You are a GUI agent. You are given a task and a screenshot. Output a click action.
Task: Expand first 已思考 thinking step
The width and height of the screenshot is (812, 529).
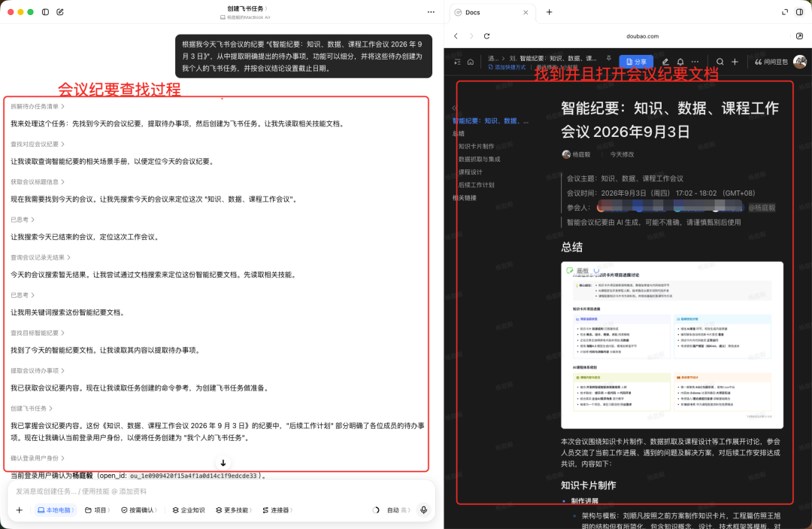coord(23,220)
